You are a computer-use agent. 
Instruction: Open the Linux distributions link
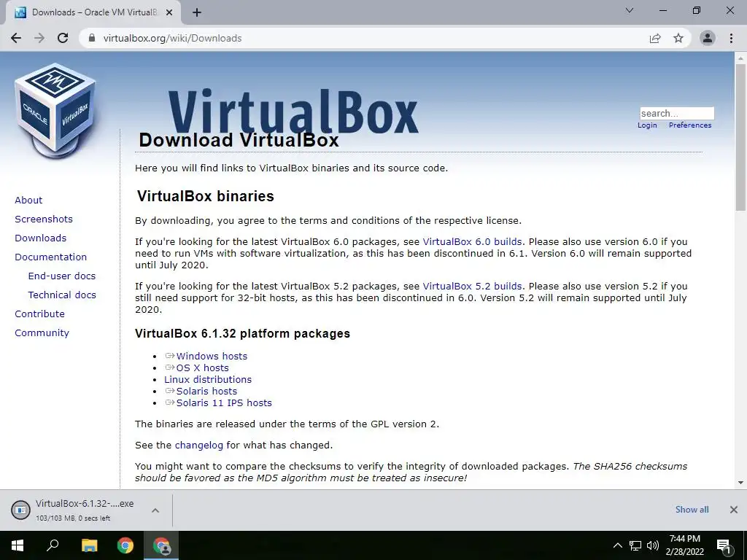click(208, 379)
